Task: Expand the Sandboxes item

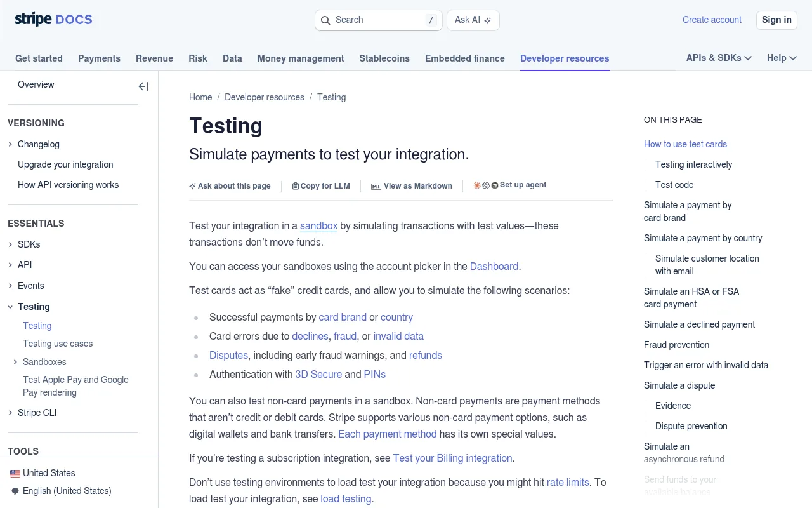Action: tap(15, 362)
